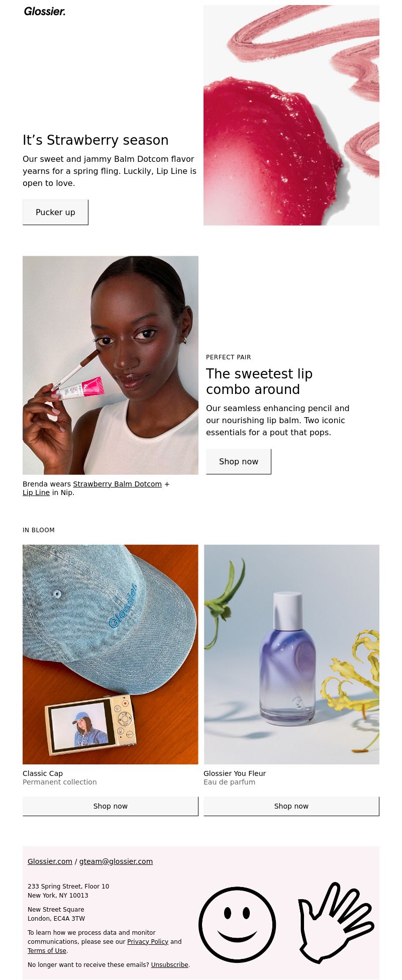Click the gteam@glossier.com email link

tap(116, 861)
